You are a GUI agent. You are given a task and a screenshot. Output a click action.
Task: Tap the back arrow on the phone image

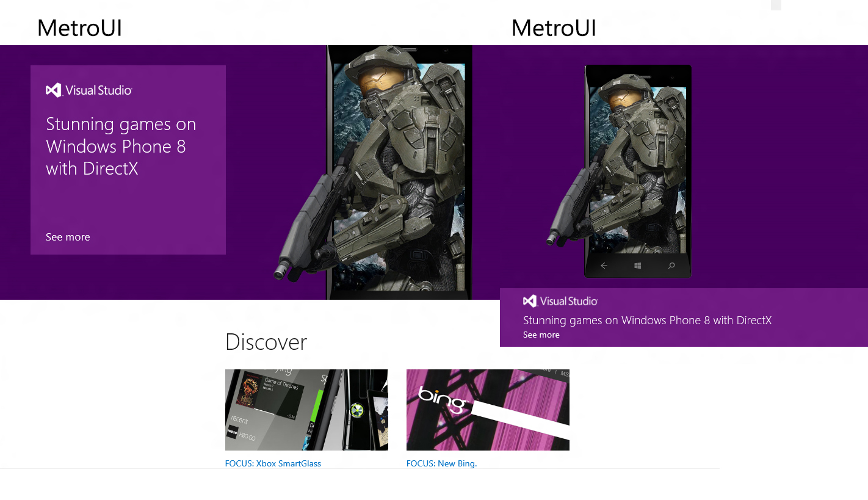point(604,266)
